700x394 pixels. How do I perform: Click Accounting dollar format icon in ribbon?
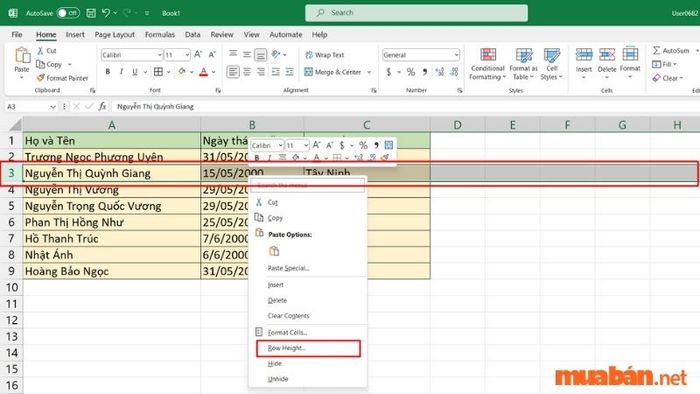[388, 71]
